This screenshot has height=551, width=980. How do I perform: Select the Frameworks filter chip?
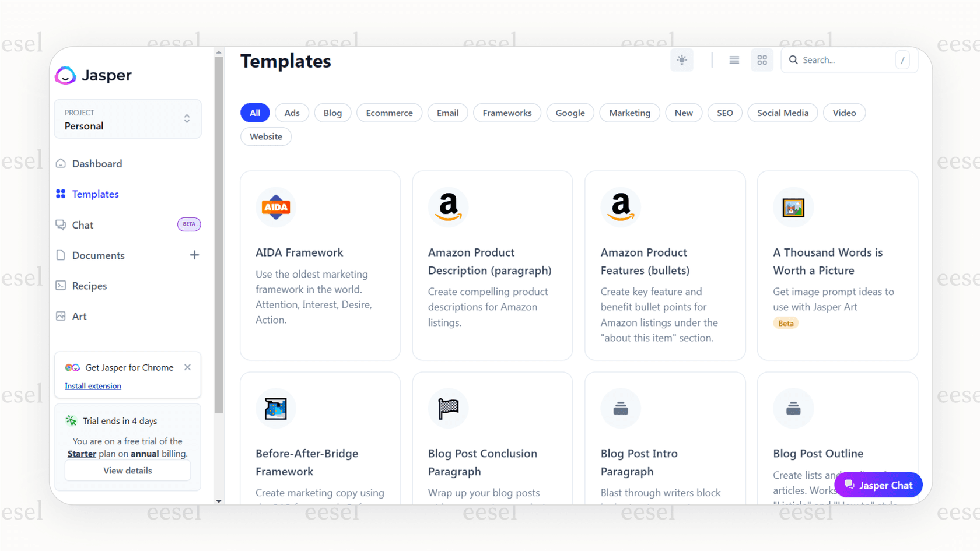(x=507, y=113)
